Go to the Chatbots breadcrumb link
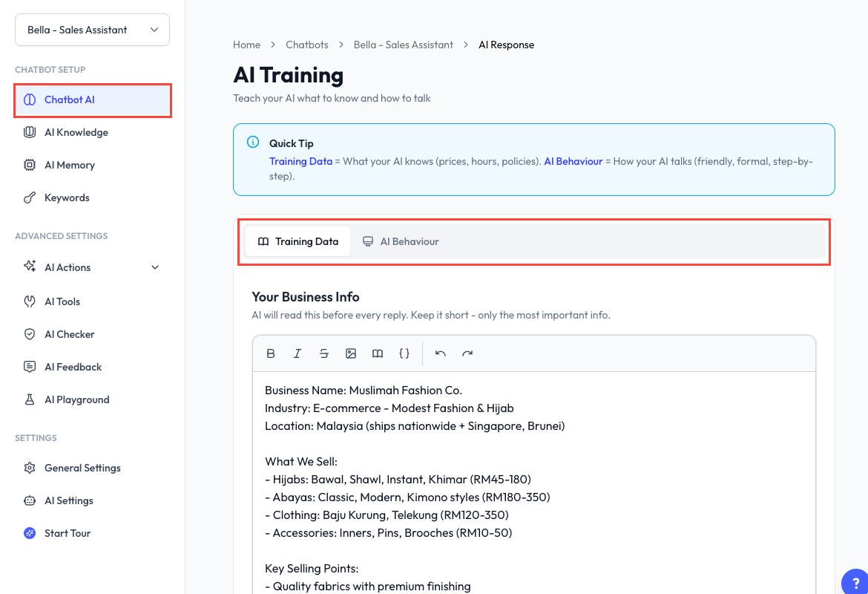Screen dimensions: 868x594 coord(307,45)
